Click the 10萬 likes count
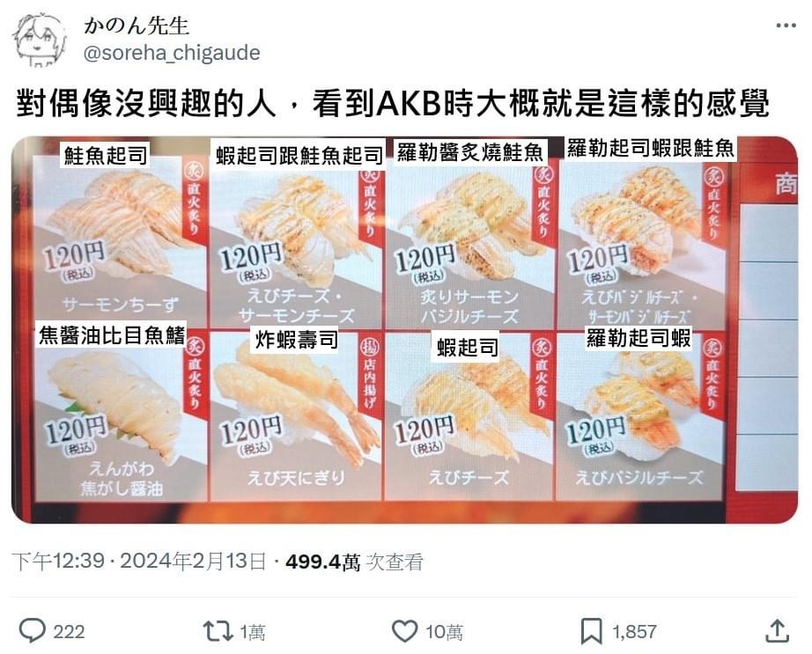 pos(445,632)
